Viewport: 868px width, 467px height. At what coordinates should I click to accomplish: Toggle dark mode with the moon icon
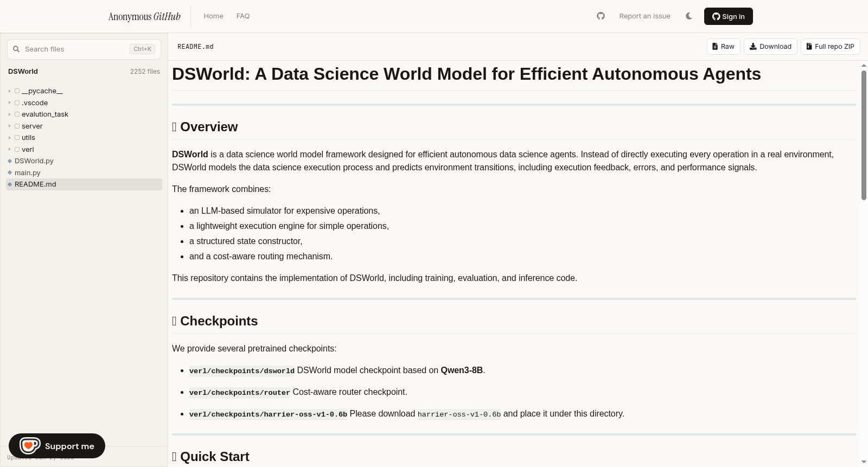pyautogui.click(x=689, y=16)
